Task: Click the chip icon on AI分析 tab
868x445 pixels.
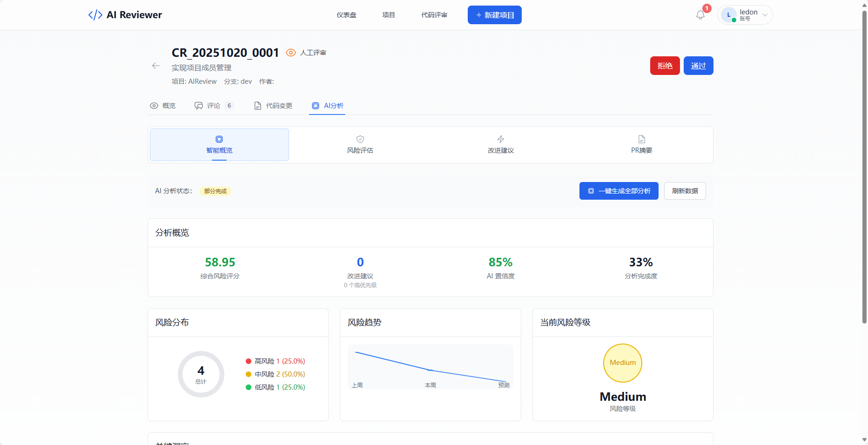Action: click(x=316, y=106)
